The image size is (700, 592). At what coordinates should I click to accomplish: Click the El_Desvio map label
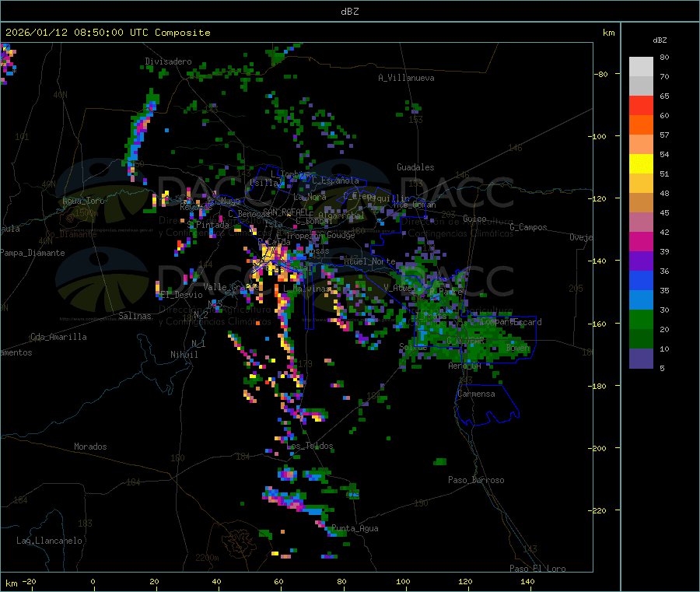pos(182,295)
